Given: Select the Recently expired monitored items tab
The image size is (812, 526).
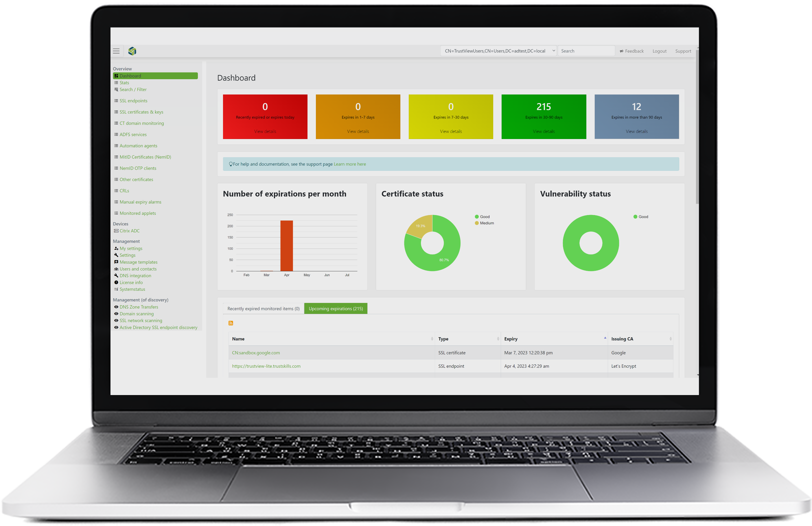Looking at the screenshot, I should (x=263, y=308).
